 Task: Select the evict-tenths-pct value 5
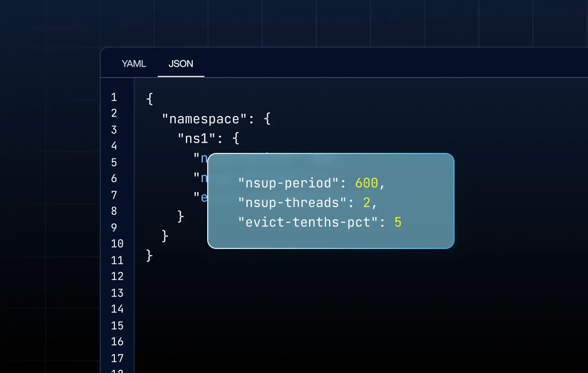pyautogui.click(x=398, y=222)
